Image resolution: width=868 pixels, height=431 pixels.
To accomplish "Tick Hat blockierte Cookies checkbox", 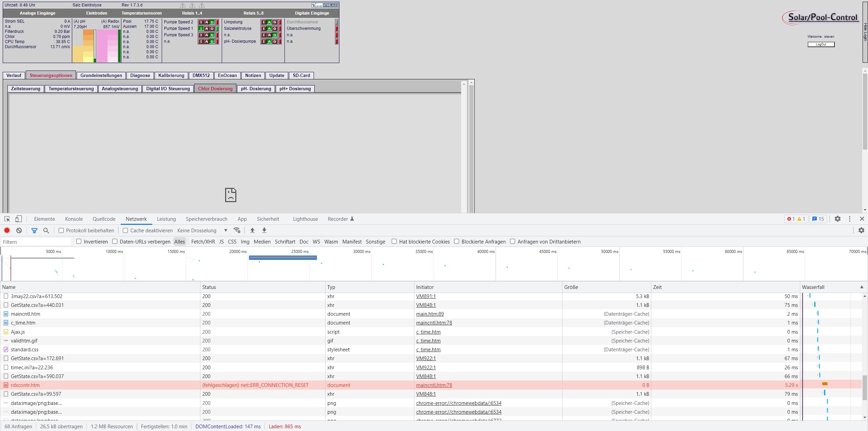I will 394,241.
